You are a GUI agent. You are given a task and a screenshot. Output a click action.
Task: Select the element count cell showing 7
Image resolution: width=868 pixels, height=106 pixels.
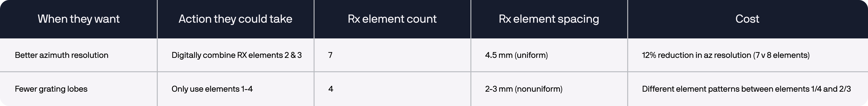click(x=392, y=55)
